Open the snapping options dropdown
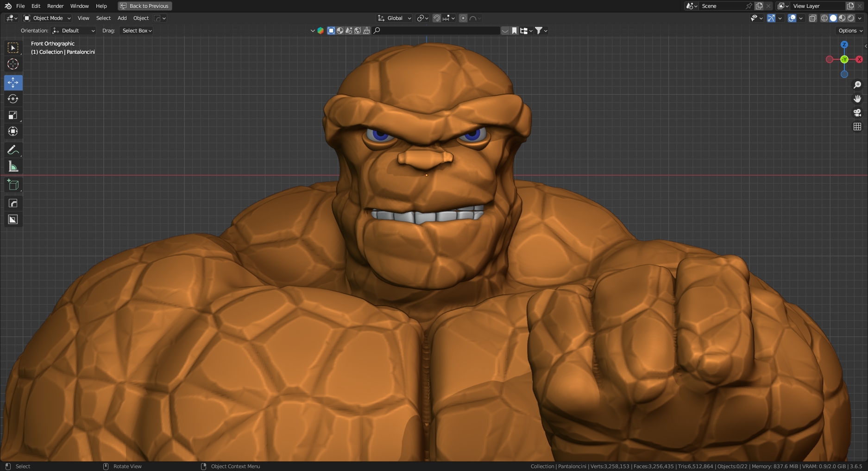The width and height of the screenshot is (868, 471). click(449, 18)
